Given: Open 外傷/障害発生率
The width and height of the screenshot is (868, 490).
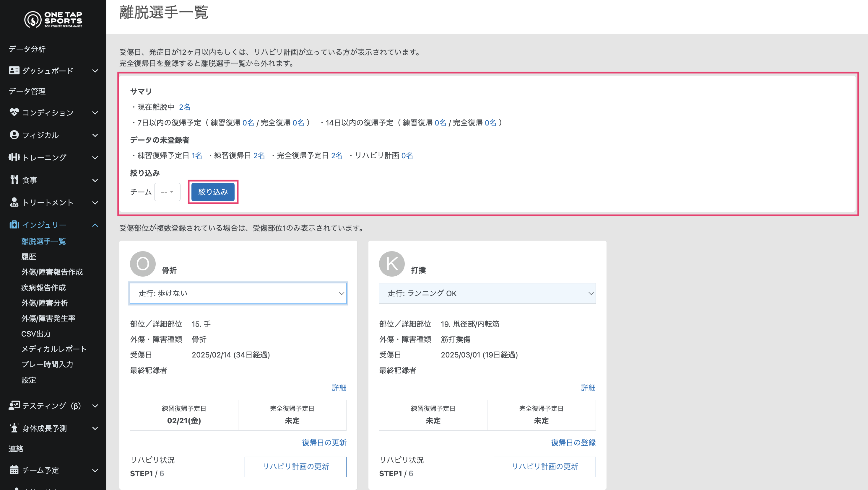Looking at the screenshot, I should [48, 318].
